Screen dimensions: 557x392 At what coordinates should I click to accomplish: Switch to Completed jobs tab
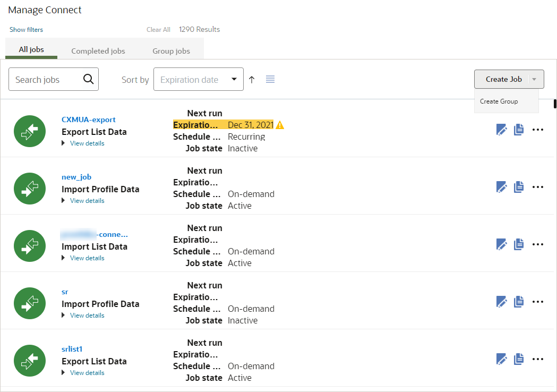98,51
